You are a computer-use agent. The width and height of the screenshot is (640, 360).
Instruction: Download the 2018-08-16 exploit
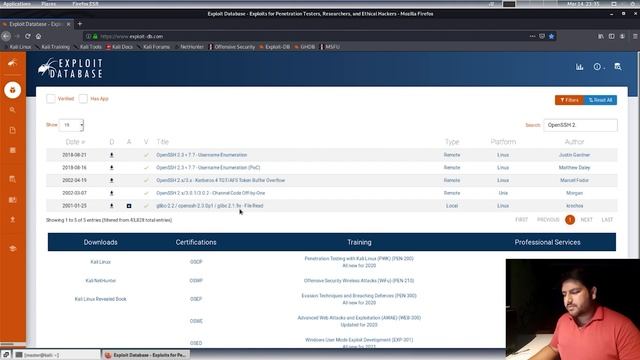coord(111,168)
